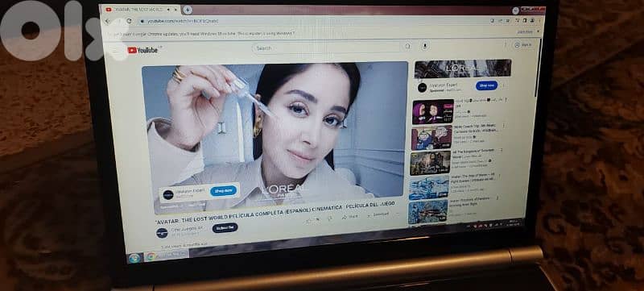644x291 pixels.
Task: Click the advertiser avatar on the video overlay
Action: pos(167,194)
